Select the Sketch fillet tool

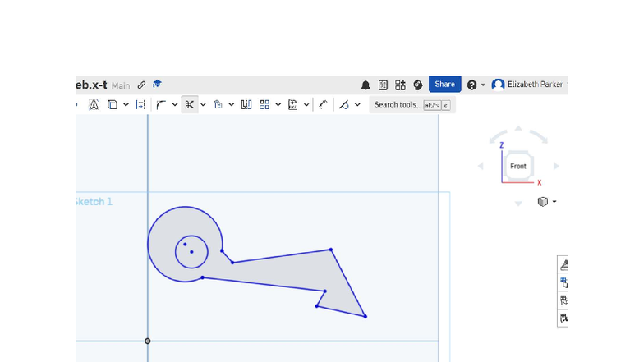[161, 105]
